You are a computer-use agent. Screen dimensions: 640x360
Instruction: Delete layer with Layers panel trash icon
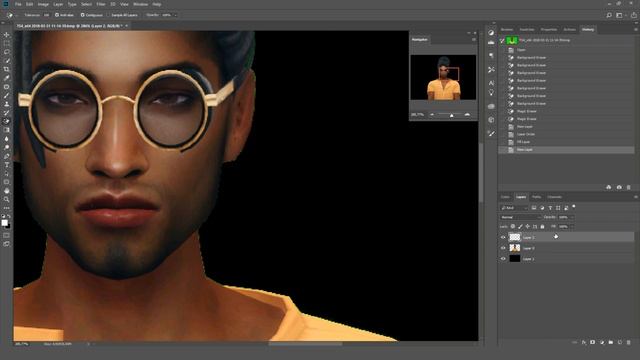(629, 342)
